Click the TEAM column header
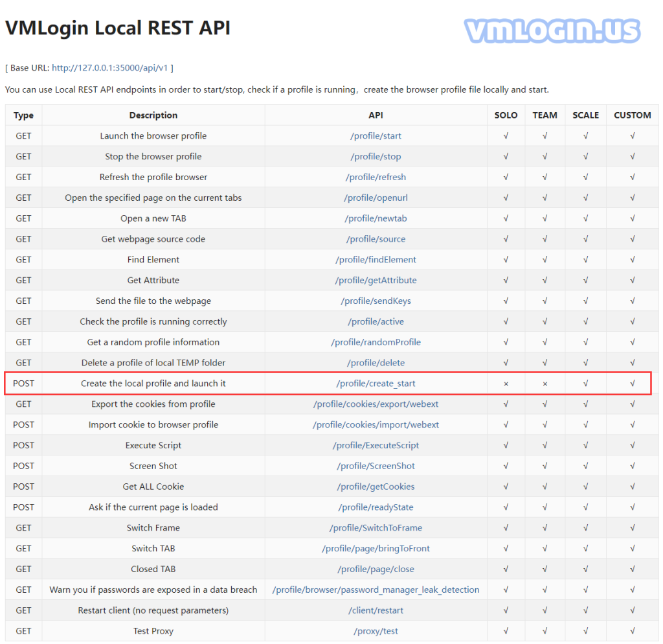Screen dimensions: 663x644 pos(545,115)
